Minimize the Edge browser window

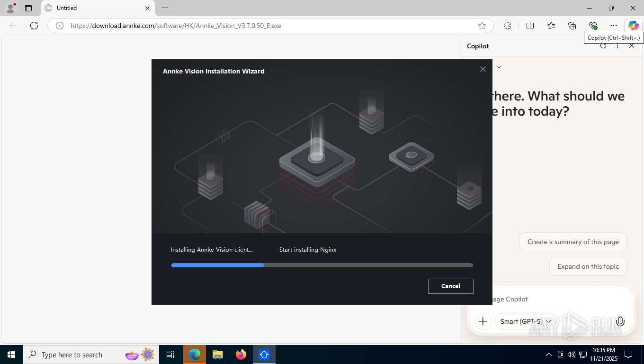(x=590, y=8)
